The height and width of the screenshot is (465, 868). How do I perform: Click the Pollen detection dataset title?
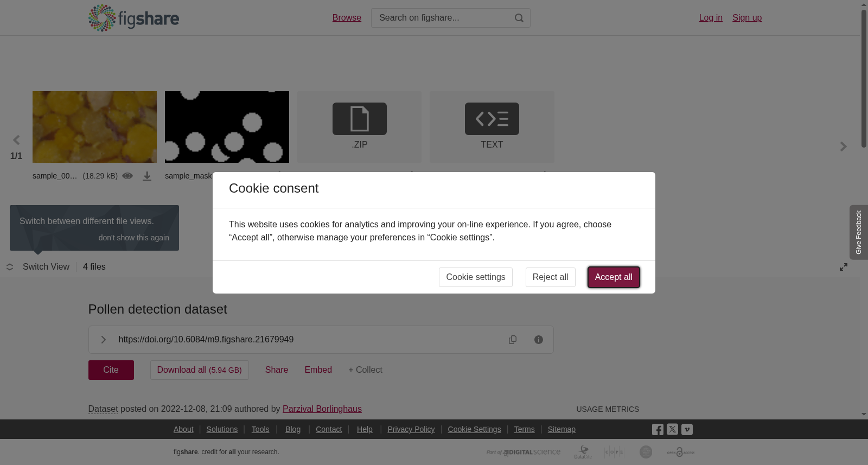[158, 309]
